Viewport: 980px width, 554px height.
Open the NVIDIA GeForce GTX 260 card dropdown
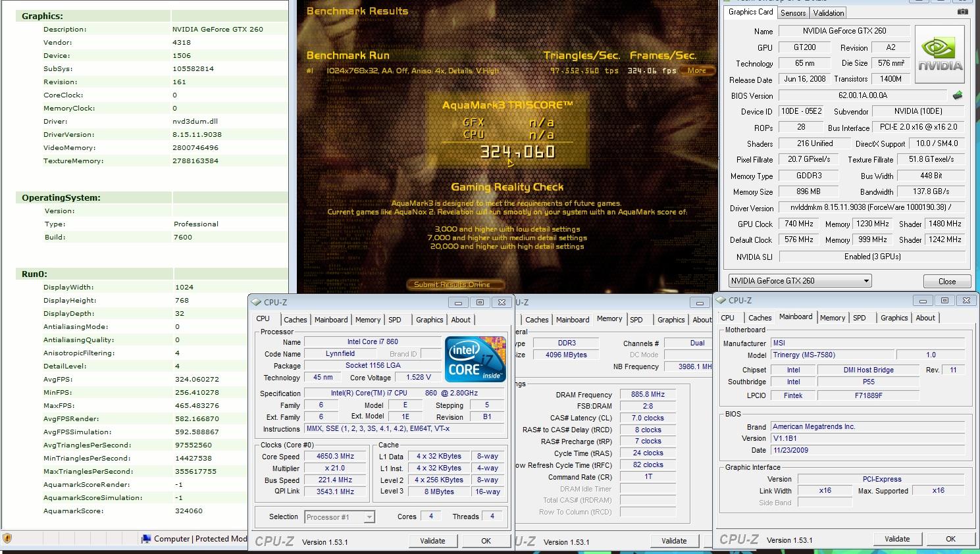tap(800, 281)
